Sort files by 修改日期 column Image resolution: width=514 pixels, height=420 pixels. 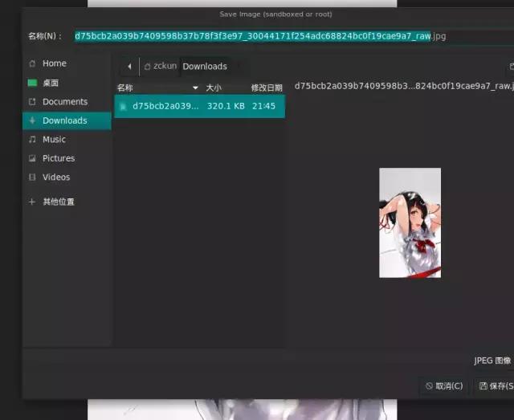coord(267,88)
